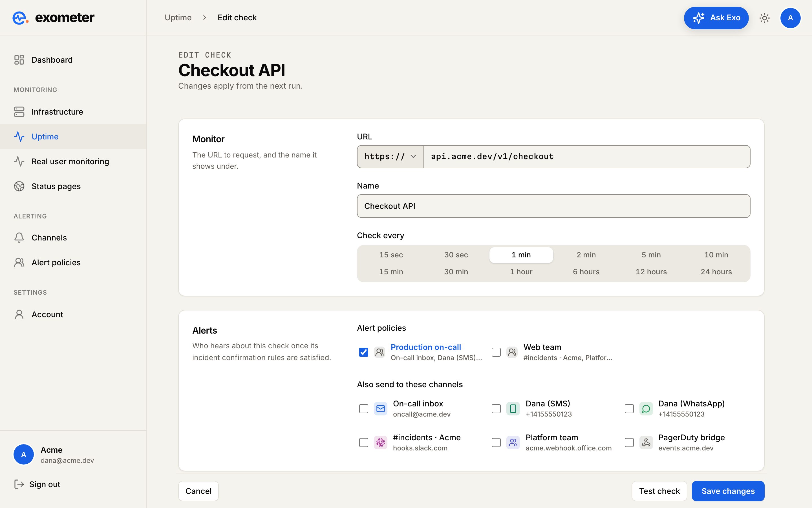Image resolution: width=812 pixels, height=508 pixels.
Task: Check the Web team policy checkbox
Action: coord(496,352)
